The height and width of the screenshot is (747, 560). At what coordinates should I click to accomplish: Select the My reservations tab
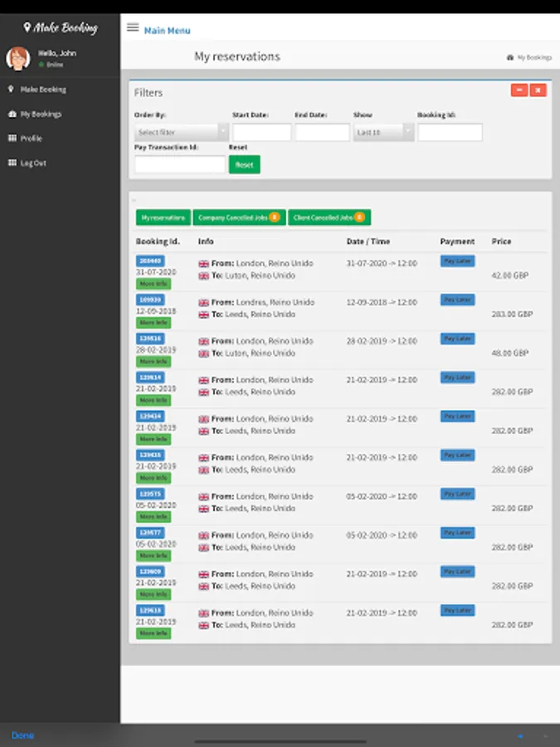[163, 217]
